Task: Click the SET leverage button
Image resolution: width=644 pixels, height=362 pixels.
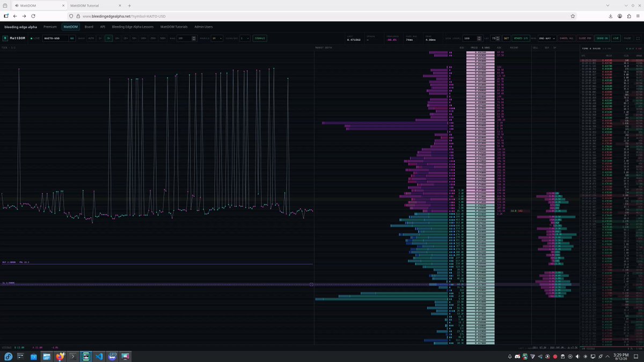Action: tap(506, 38)
